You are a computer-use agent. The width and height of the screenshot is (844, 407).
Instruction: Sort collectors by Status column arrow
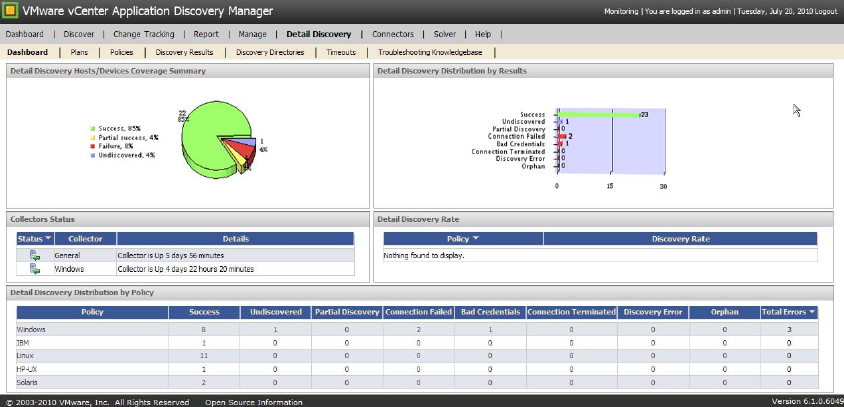click(x=48, y=238)
